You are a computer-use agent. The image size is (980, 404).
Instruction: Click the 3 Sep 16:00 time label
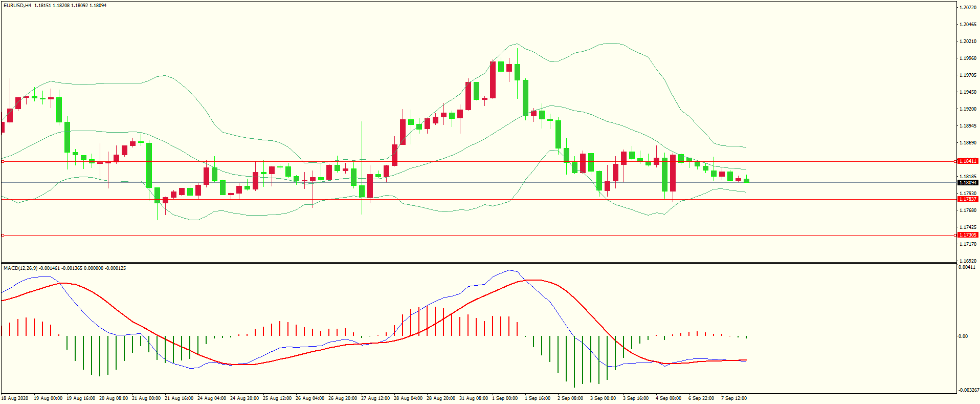coord(636,398)
